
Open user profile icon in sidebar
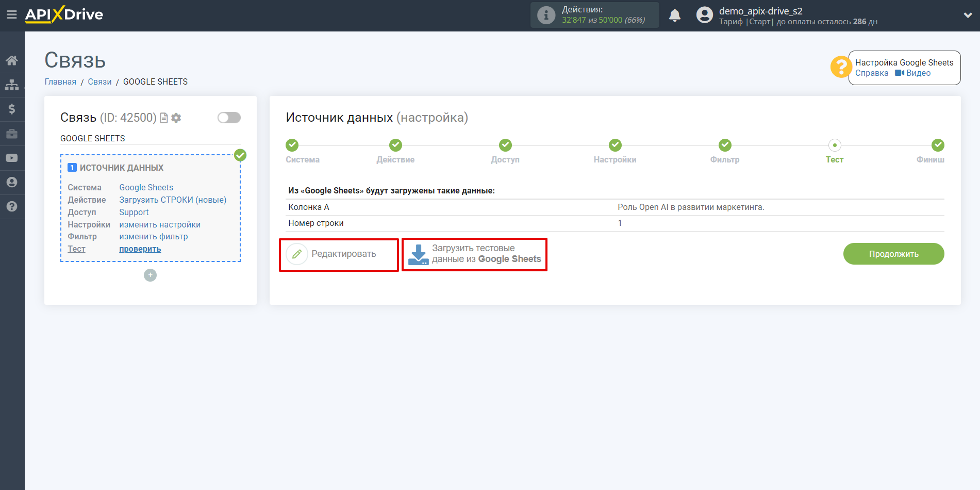click(12, 182)
